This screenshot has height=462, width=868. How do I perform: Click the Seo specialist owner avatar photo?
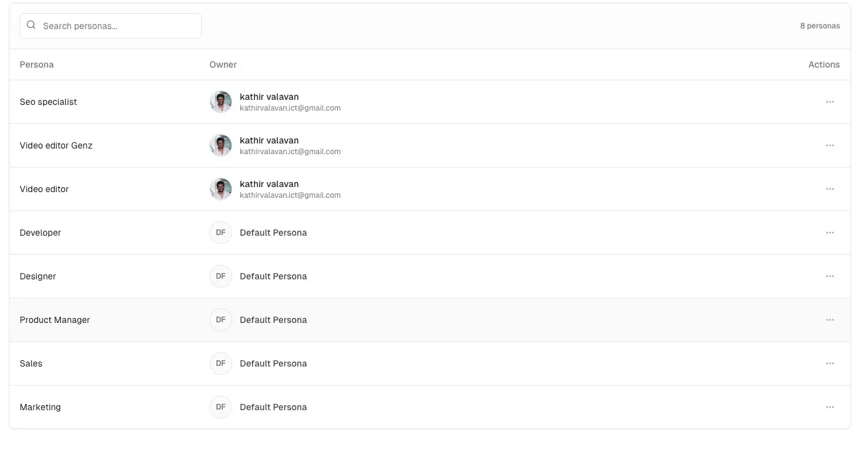coord(221,102)
